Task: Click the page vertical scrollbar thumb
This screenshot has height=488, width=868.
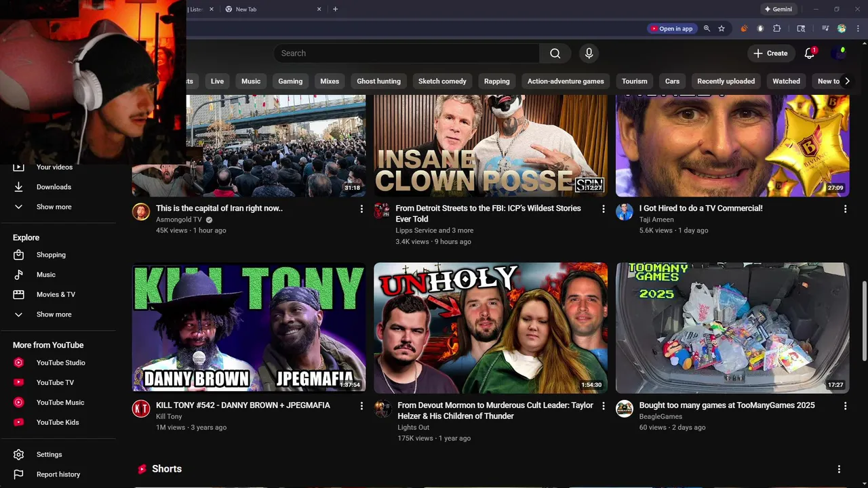Action: 864,320
